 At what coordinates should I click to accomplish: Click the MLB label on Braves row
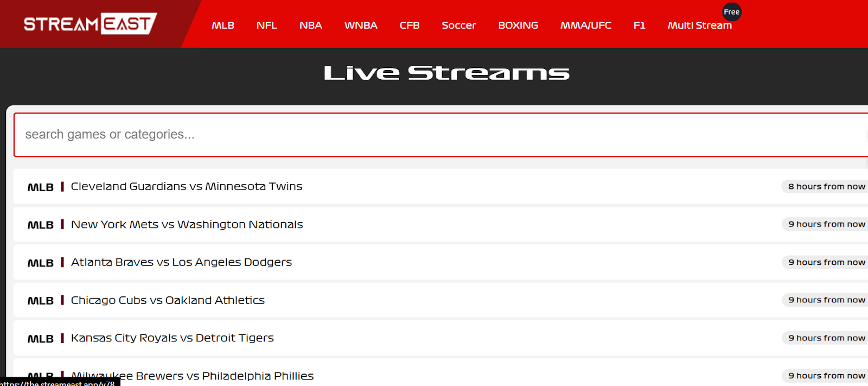[x=41, y=263]
